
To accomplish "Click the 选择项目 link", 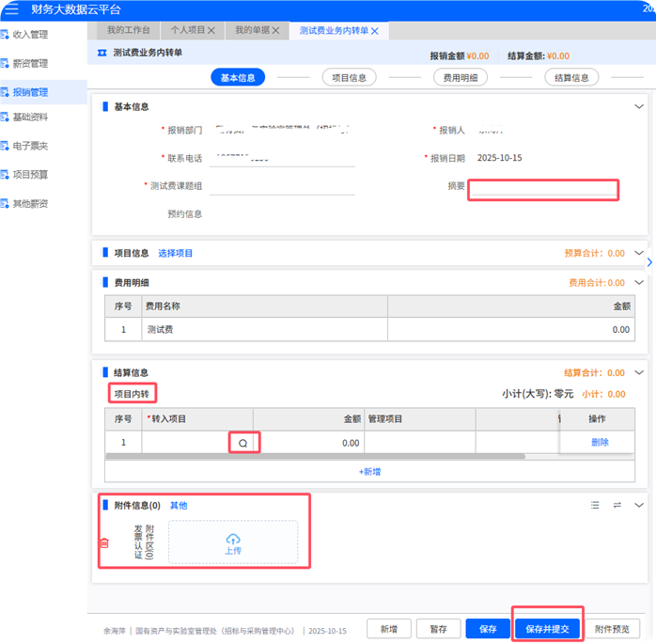I will click(x=176, y=253).
